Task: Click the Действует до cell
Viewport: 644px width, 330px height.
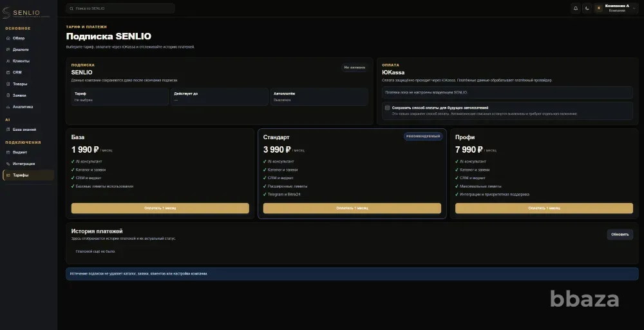Action: pyautogui.click(x=220, y=97)
